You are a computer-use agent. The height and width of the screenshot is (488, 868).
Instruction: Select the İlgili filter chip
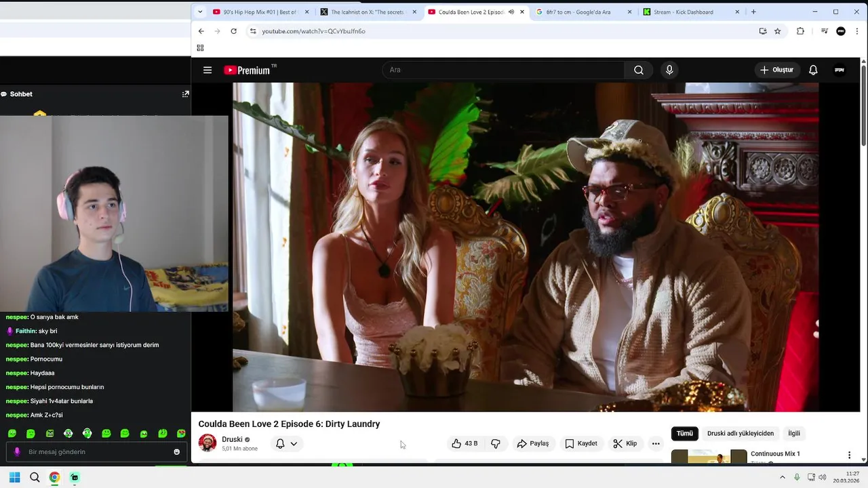tap(794, 434)
